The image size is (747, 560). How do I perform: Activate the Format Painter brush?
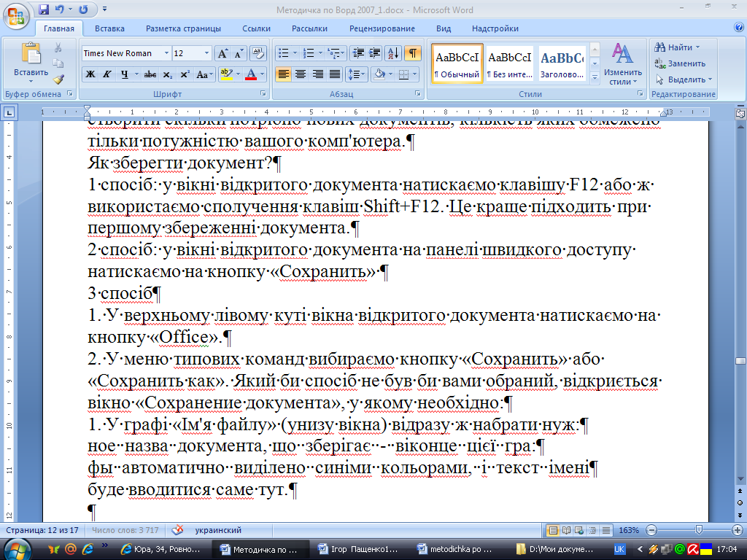click(x=58, y=79)
